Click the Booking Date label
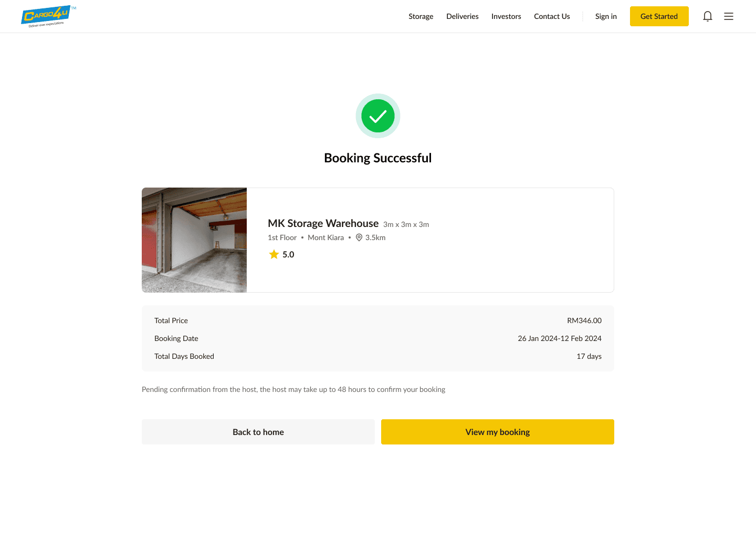The width and height of the screenshot is (756, 538). 176,338
